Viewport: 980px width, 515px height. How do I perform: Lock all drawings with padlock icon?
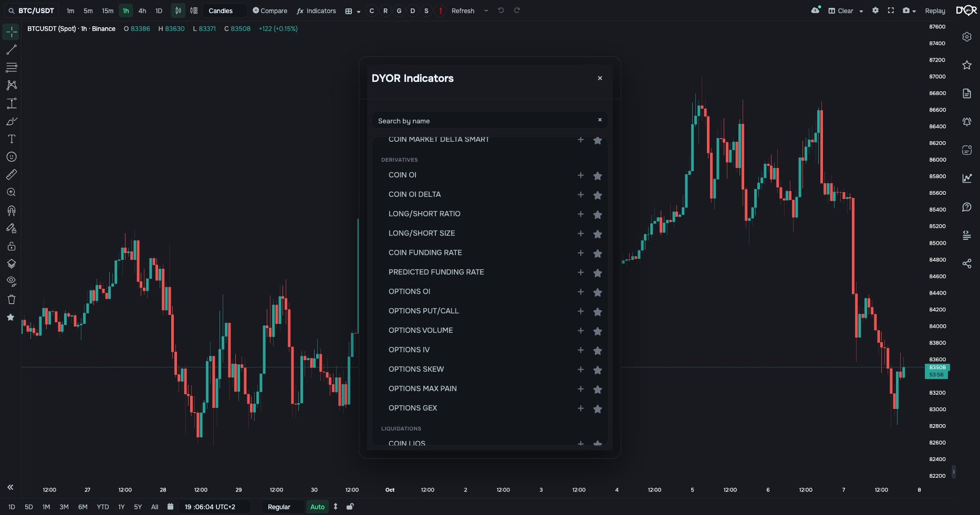click(x=11, y=246)
